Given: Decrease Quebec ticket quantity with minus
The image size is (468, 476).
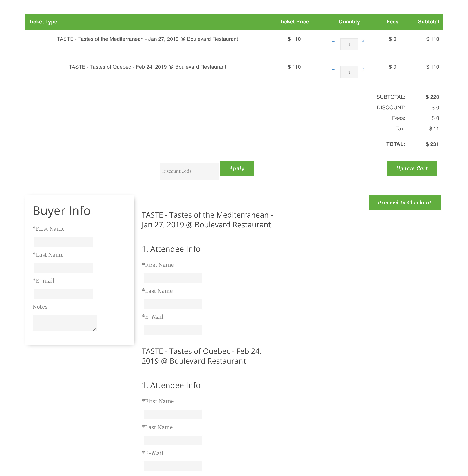Looking at the screenshot, I should (333, 69).
